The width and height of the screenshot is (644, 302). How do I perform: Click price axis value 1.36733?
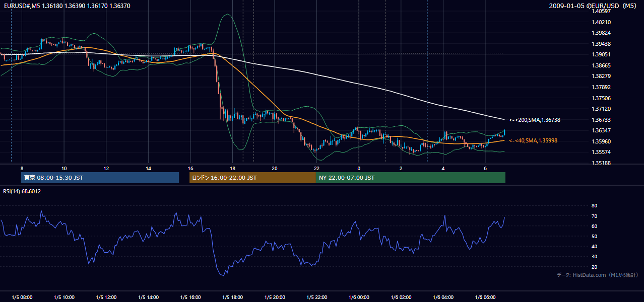click(x=601, y=120)
